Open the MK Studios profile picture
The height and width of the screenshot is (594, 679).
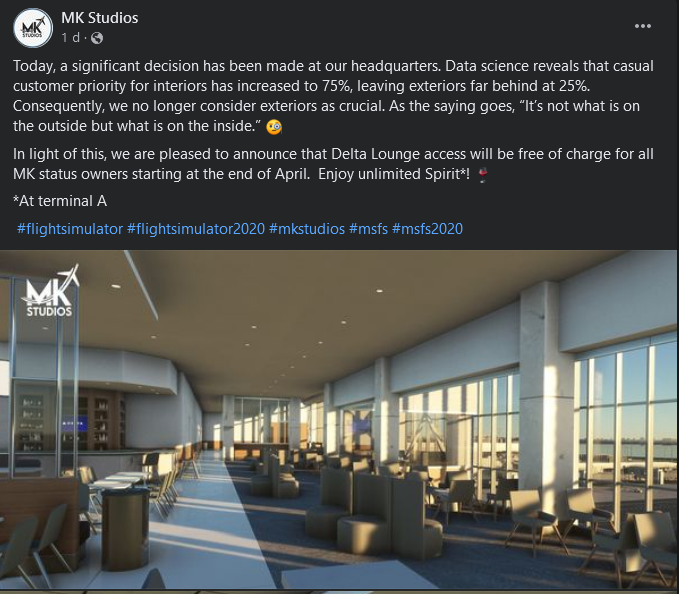(33, 27)
